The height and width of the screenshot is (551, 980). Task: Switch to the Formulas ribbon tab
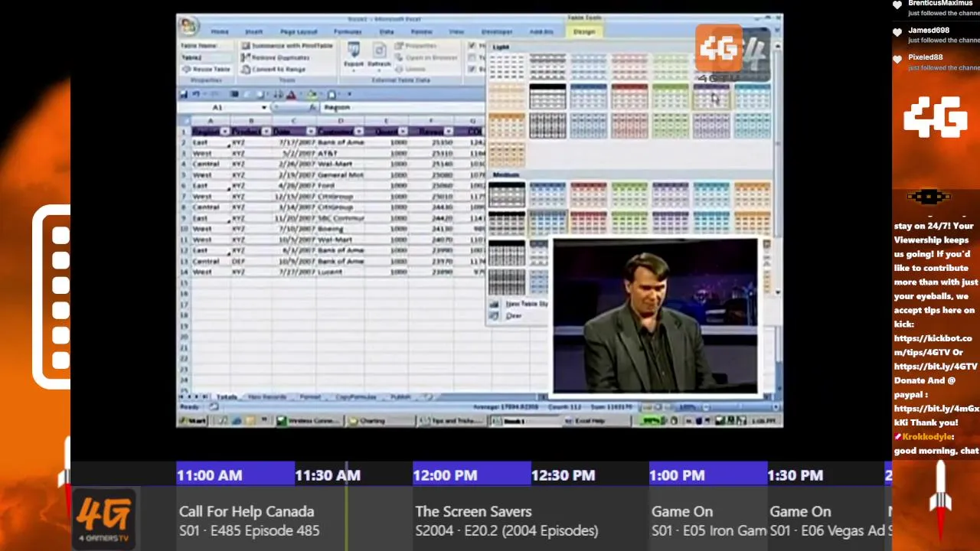[x=348, y=31]
